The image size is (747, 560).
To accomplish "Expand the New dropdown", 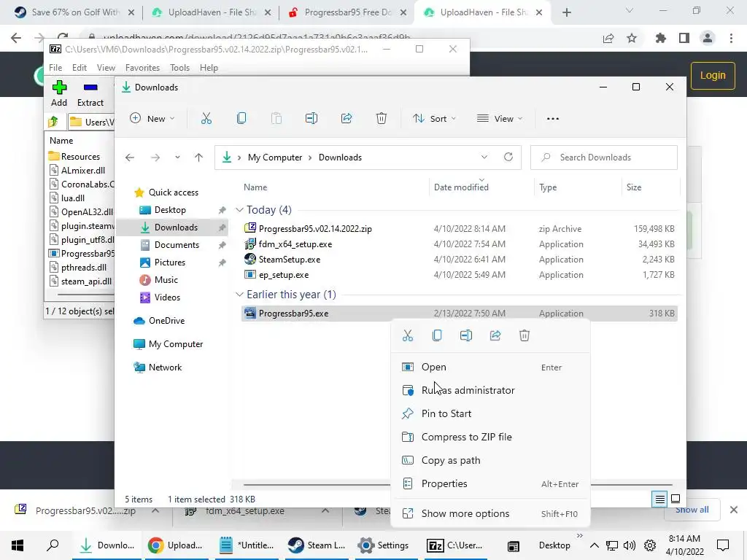I will coord(152,119).
